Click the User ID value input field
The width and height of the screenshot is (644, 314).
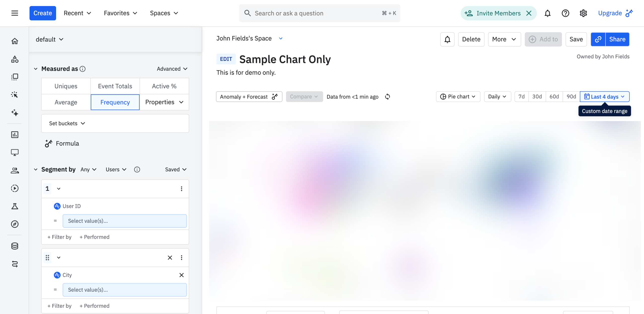coord(125,221)
